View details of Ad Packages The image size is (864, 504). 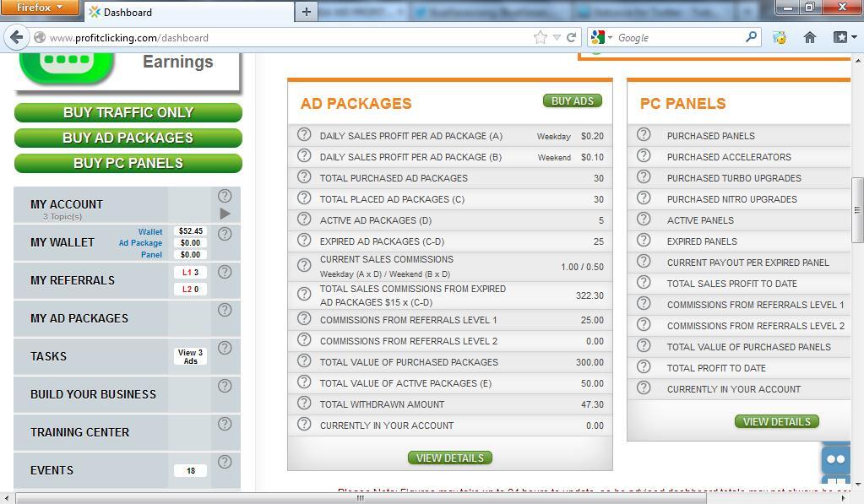[450, 458]
